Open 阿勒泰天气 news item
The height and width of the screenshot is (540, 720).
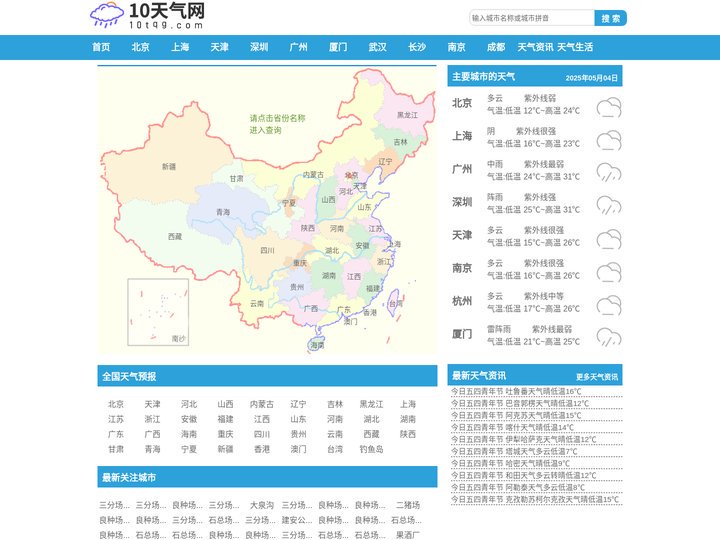pos(518,487)
